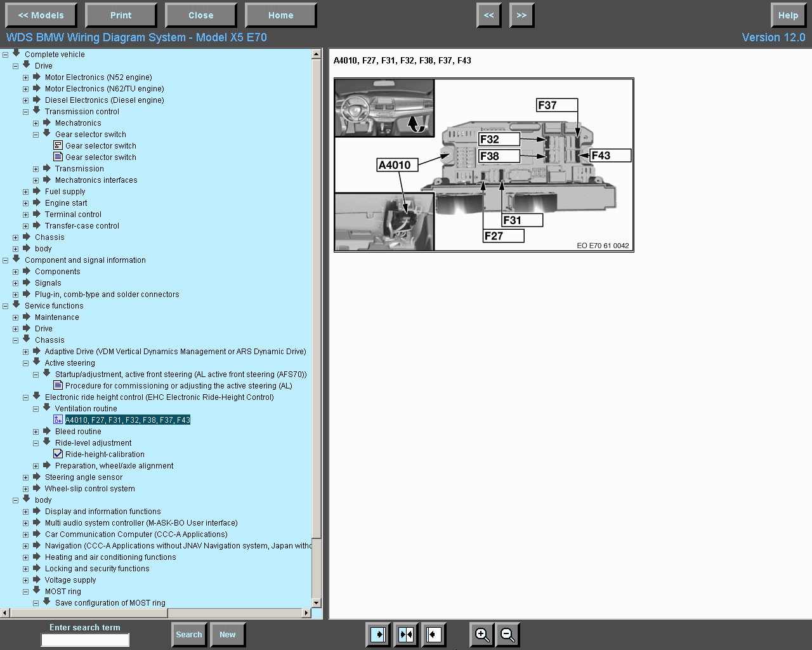
Task: Click the Procedure for commissioning document icon
Action: pos(58,385)
